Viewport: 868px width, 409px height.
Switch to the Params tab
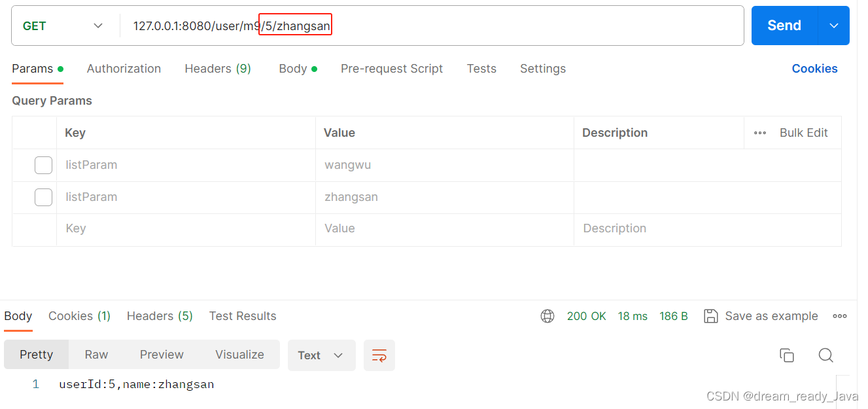click(37, 69)
